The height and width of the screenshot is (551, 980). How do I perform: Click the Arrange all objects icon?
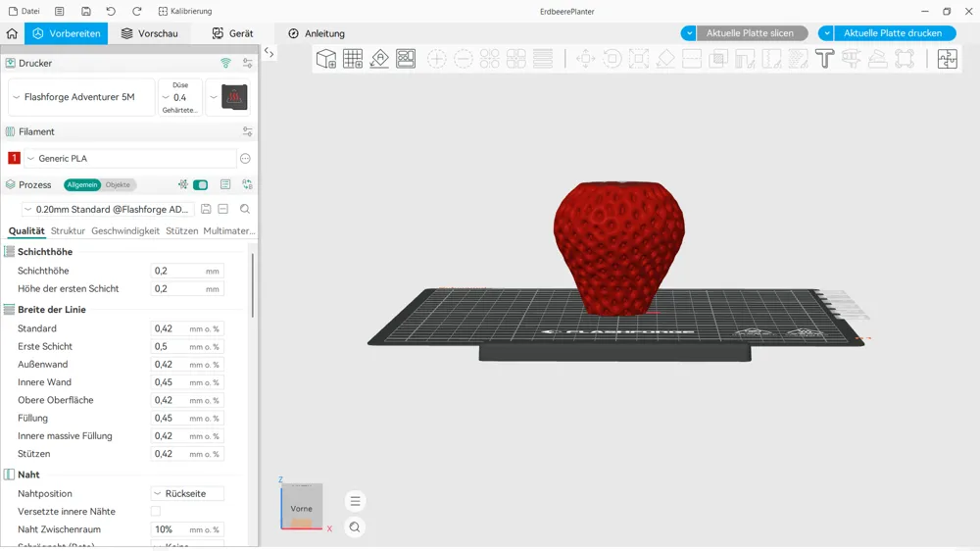(x=406, y=59)
